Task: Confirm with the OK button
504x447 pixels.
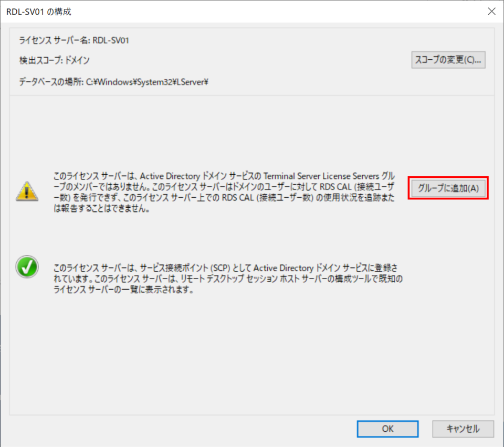Action: (x=387, y=429)
